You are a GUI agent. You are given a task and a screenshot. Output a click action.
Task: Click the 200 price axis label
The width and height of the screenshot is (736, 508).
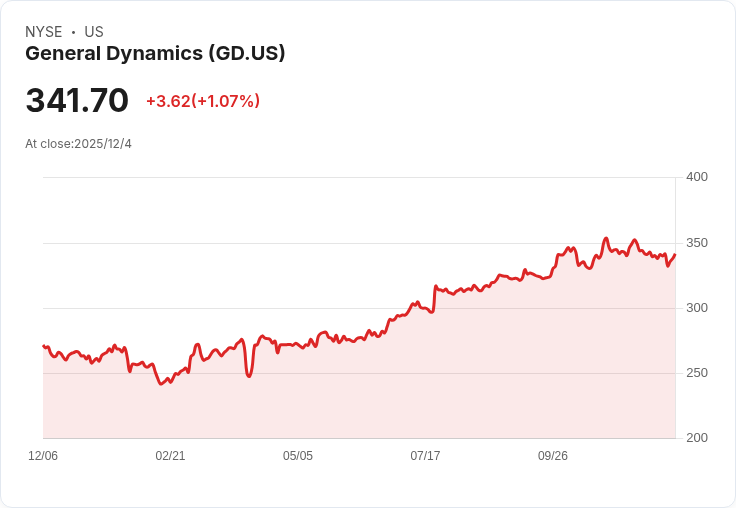[696, 438]
